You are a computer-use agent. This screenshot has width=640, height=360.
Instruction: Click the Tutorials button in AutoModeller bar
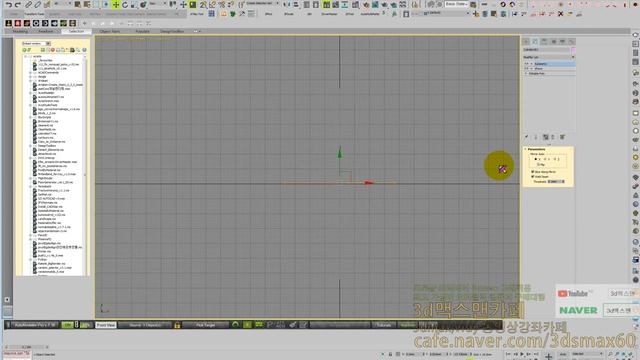[x=384, y=325]
